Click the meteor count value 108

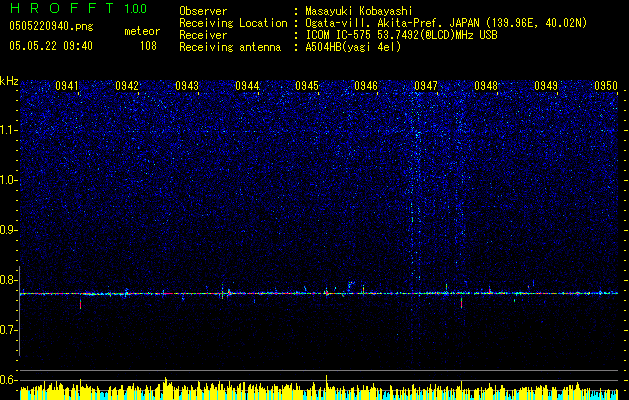pos(148,46)
